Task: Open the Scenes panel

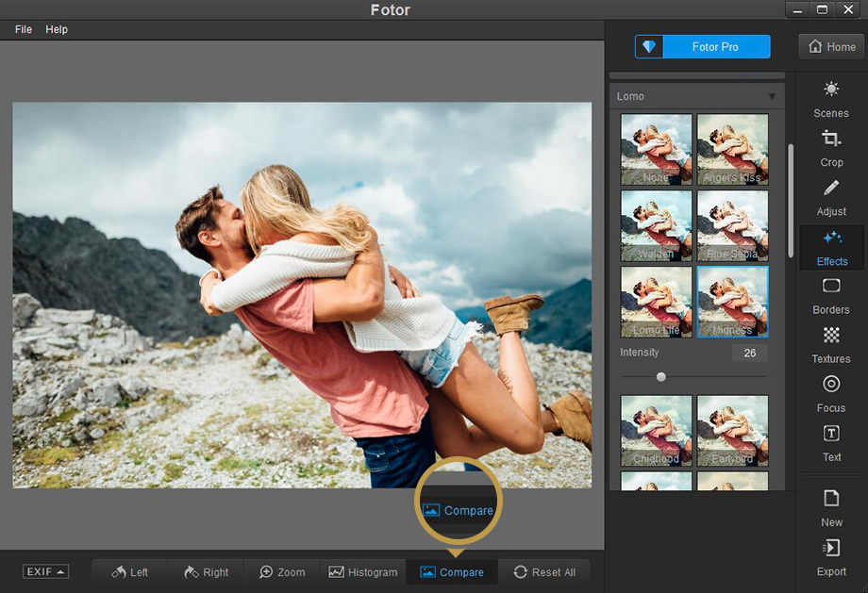Action: tap(831, 98)
